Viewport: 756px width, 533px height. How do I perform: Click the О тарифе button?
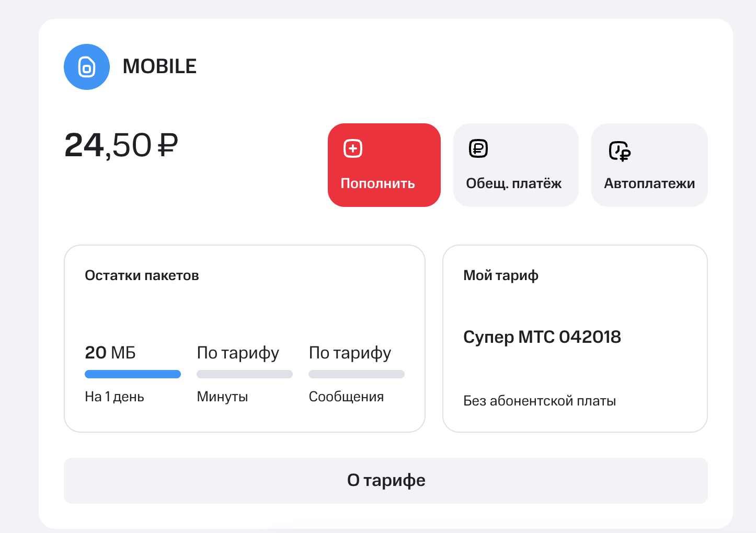pyautogui.click(x=386, y=480)
